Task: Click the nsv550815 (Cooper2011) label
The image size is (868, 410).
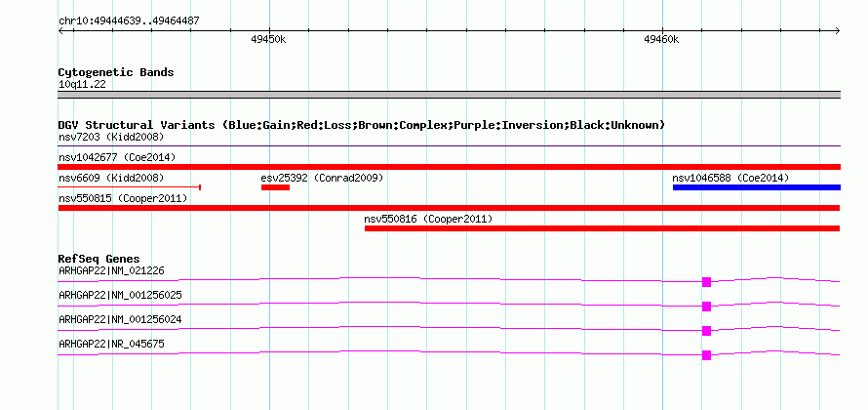Action: [123, 198]
